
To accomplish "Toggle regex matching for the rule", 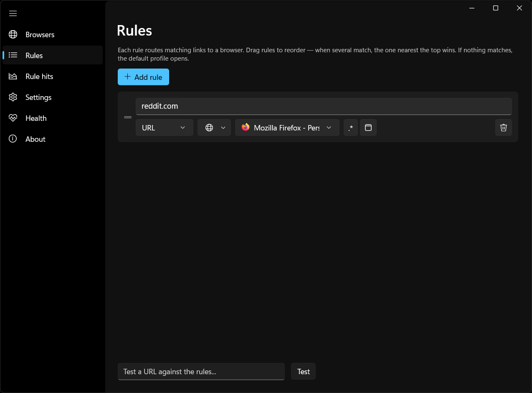I will [351, 128].
